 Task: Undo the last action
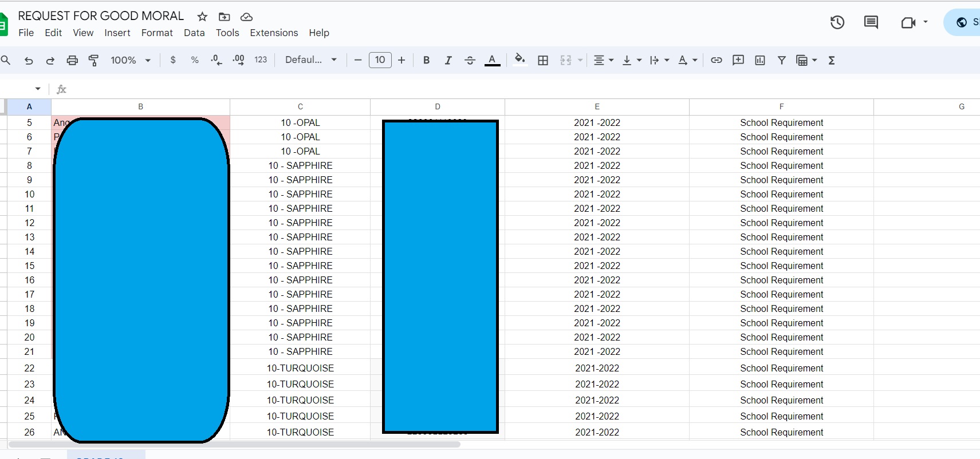[x=29, y=60]
